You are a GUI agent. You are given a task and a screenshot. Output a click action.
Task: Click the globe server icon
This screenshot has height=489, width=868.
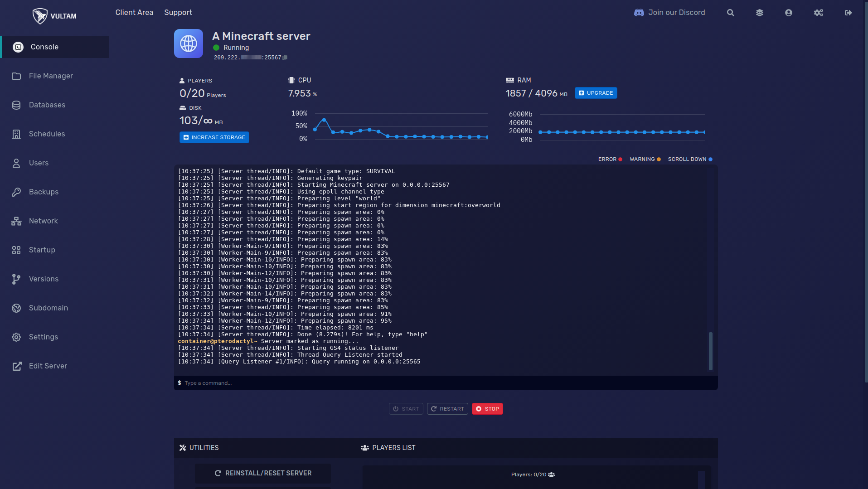189,44
